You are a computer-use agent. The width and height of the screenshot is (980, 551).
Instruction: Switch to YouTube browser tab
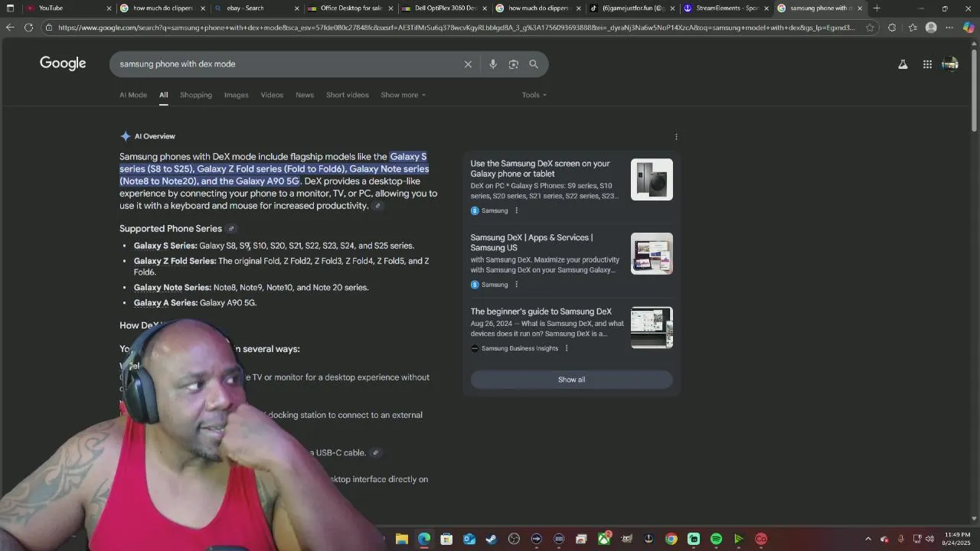[67, 8]
